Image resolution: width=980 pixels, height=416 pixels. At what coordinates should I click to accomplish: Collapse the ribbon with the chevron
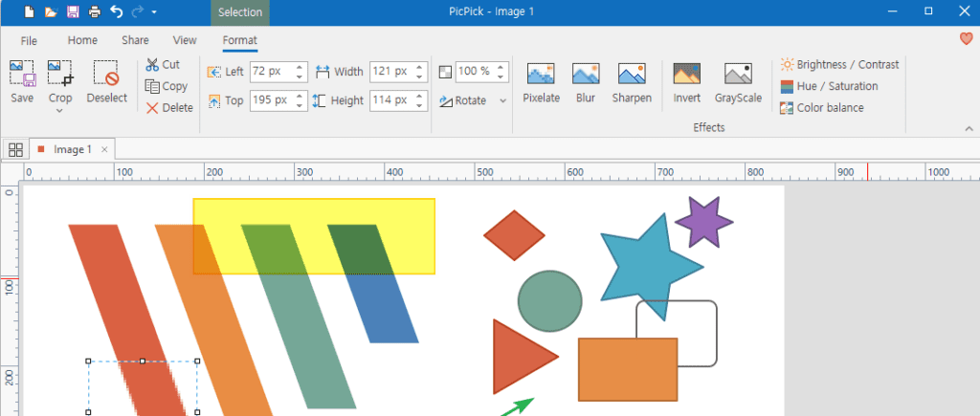[x=969, y=129]
